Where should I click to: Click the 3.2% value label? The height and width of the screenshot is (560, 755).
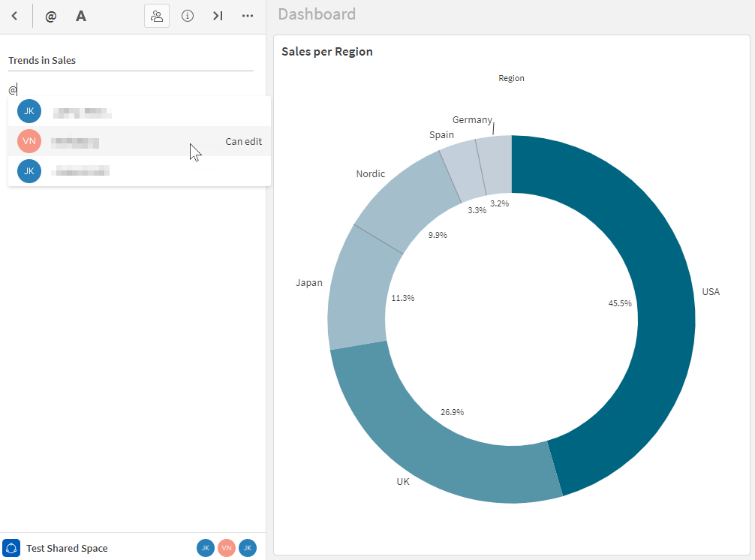tap(499, 203)
